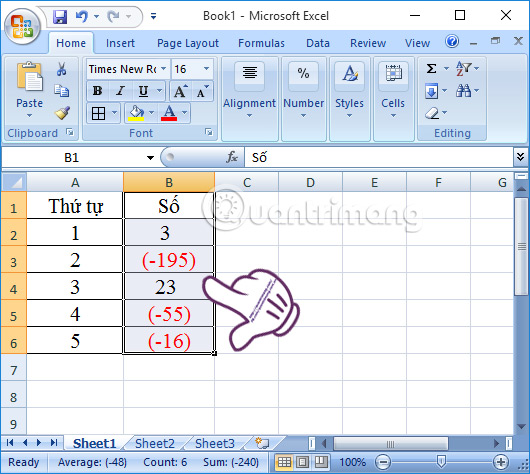Open the font name dropdown
Image resolution: width=530 pixels, height=474 pixels.
pyautogui.click(x=164, y=69)
